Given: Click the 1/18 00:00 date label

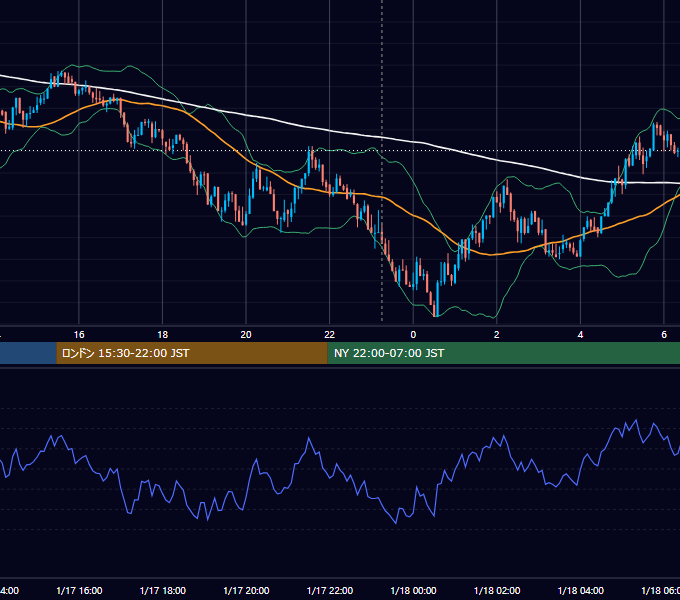Looking at the screenshot, I should [x=413, y=591].
